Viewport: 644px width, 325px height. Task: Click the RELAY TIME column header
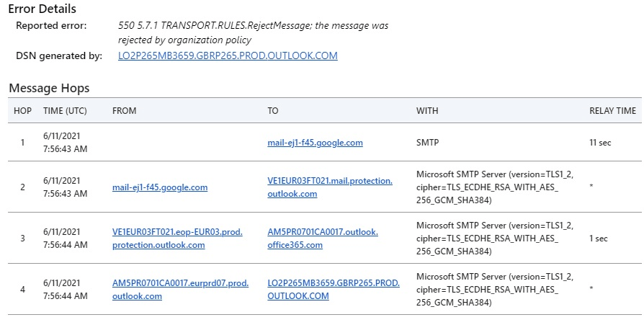[612, 111]
